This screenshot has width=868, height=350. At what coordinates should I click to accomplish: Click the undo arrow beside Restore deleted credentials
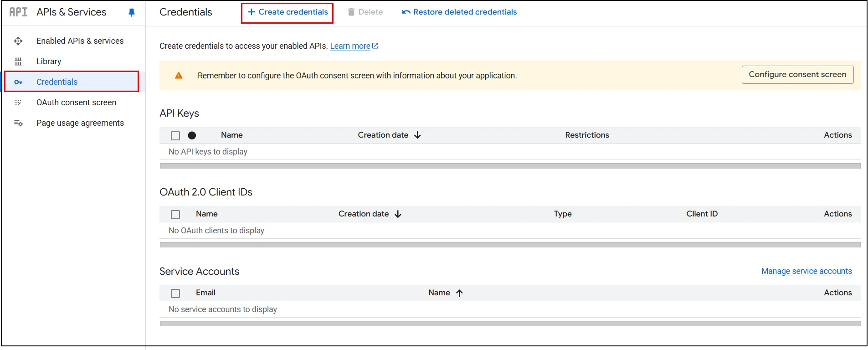click(406, 12)
